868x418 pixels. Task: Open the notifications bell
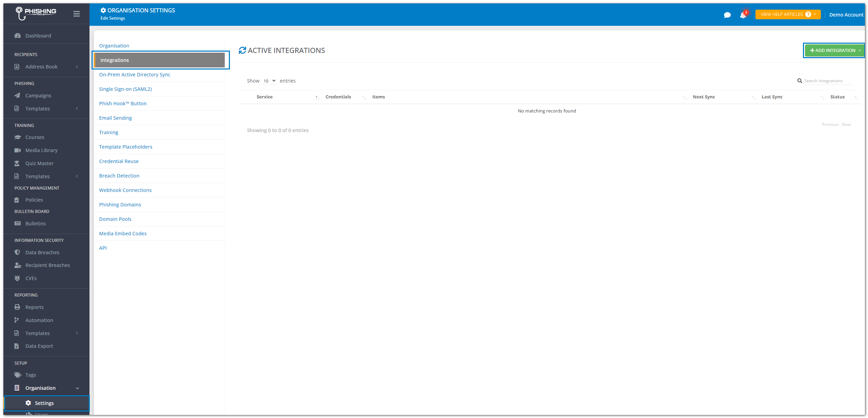[x=743, y=15]
